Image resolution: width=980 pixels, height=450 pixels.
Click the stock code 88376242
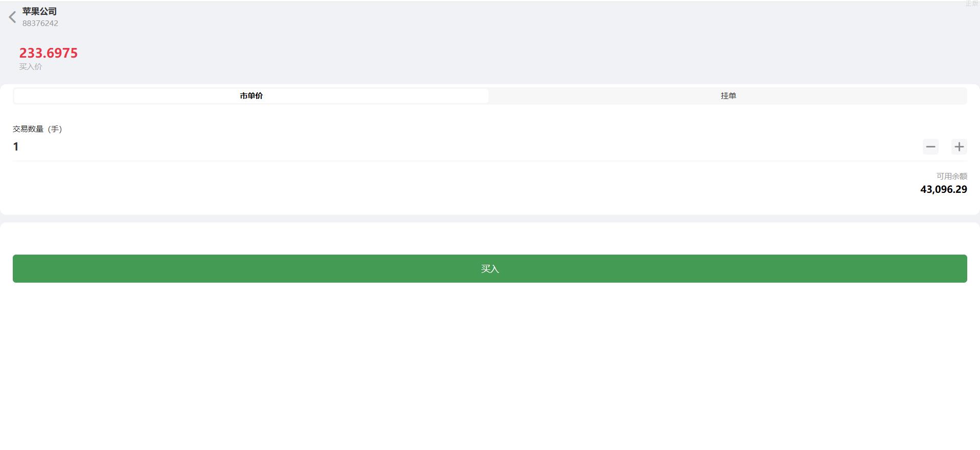point(40,23)
